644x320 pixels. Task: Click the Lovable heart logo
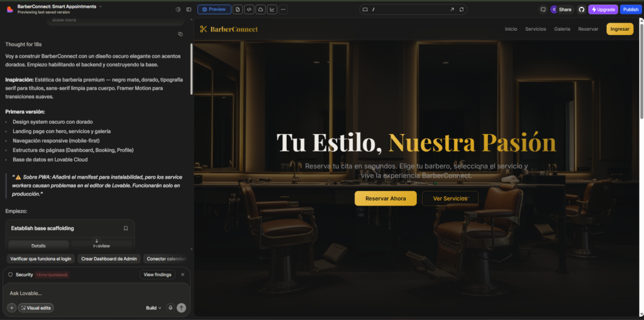[x=10, y=9]
